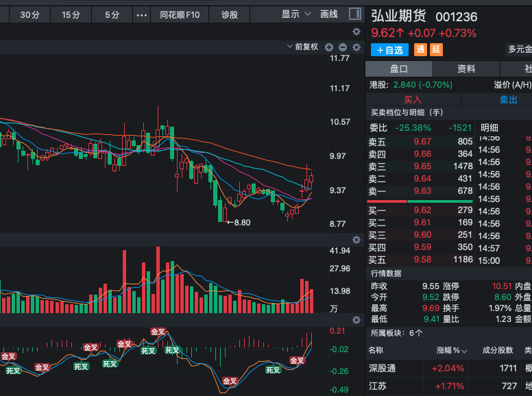Zoom out of the K-line chart with minus icon

pos(343,47)
